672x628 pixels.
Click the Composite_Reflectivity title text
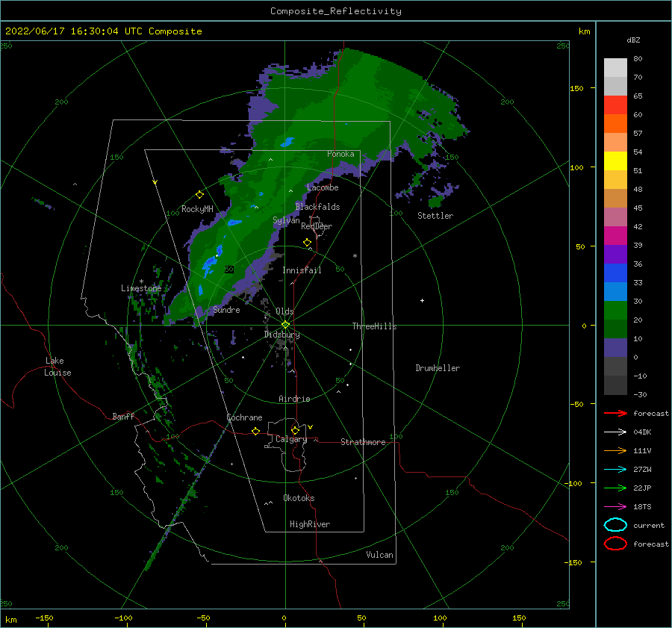tap(336, 11)
